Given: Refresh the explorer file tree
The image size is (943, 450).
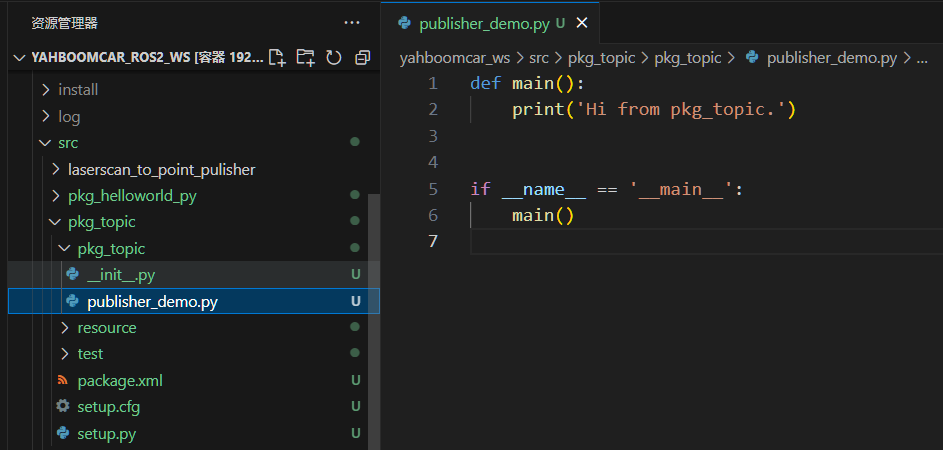Looking at the screenshot, I should pyautogui.click(x=333, y=58).
